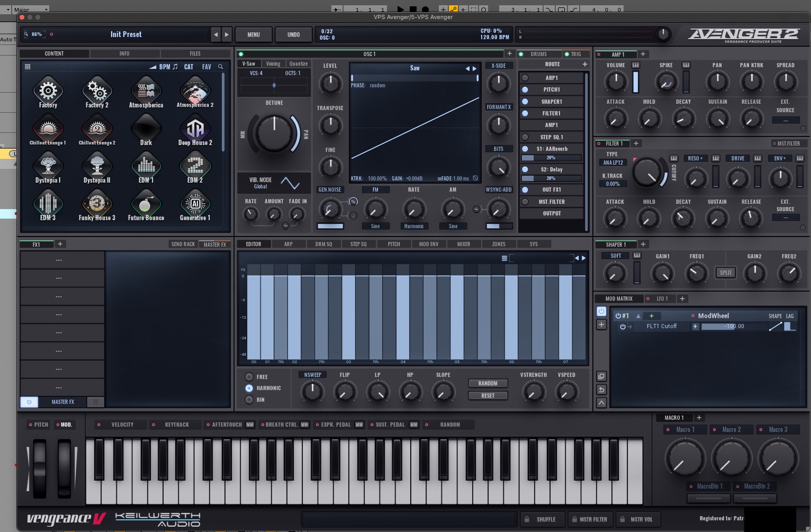The image size is (811, 532).
Task: Click the S1: AAReverb send amount slider
Action: [x=551, y=158]
